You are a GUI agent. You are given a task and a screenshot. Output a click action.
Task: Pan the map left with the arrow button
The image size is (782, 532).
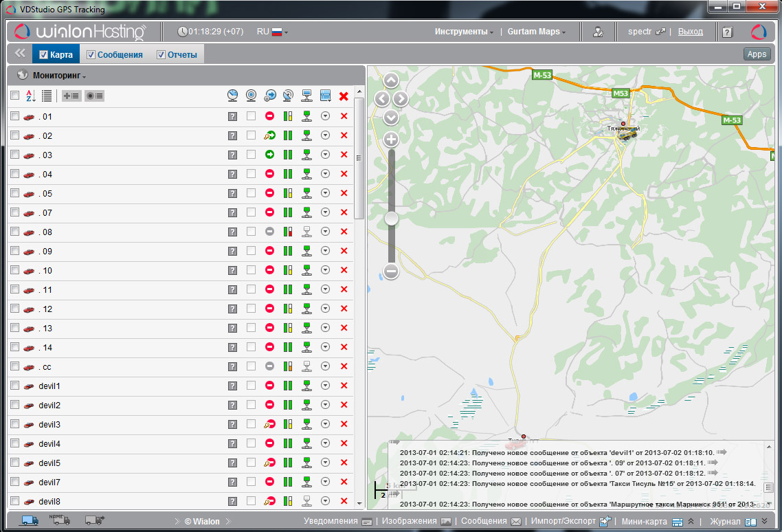coord(382,99)
